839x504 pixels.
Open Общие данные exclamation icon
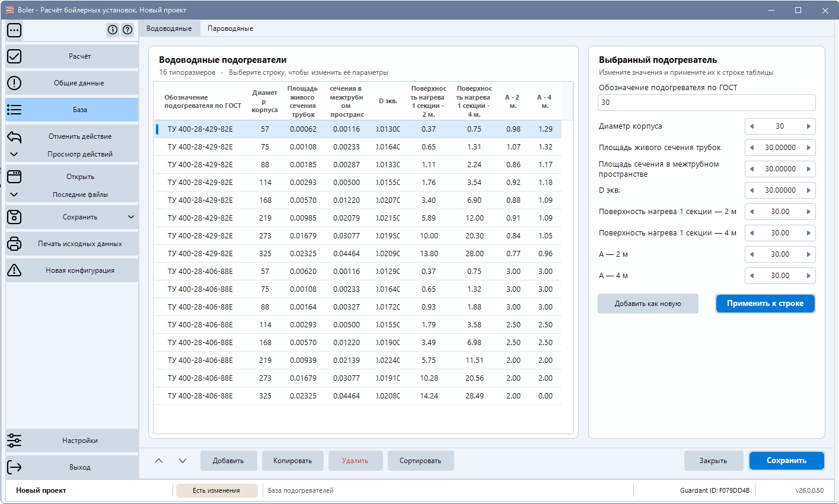pos(14,83)
